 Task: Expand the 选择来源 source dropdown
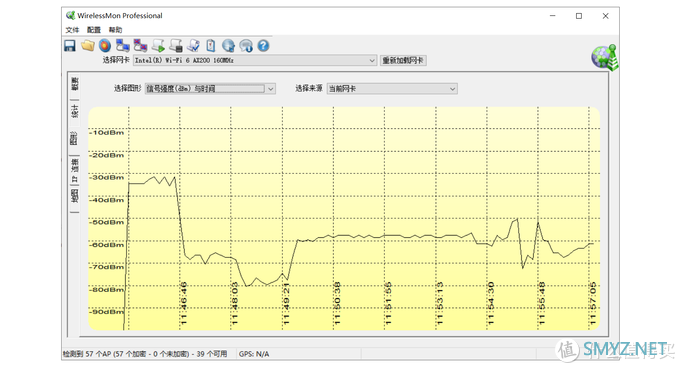pyautogui.click(x=452, y=89)
